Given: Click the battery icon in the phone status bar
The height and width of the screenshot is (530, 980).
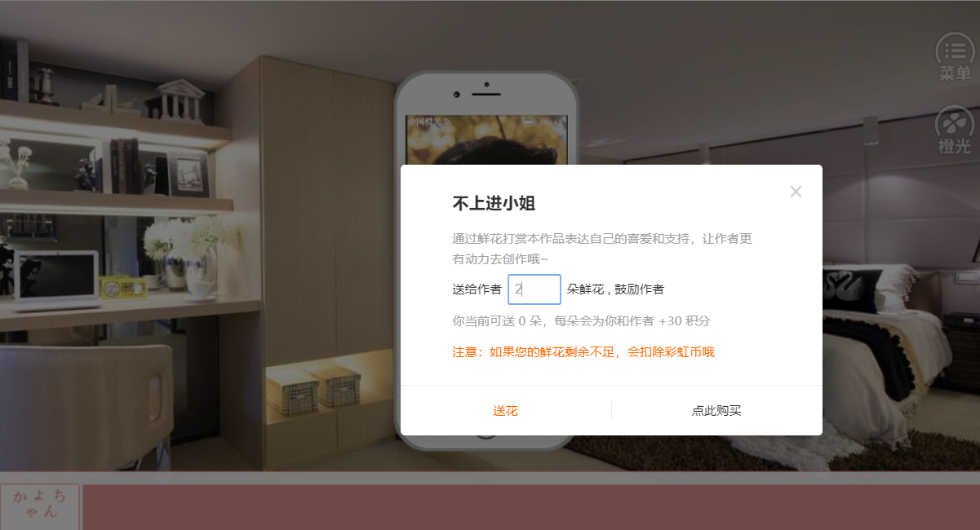Looking at the screenshot, I should [x=530, y=121].
